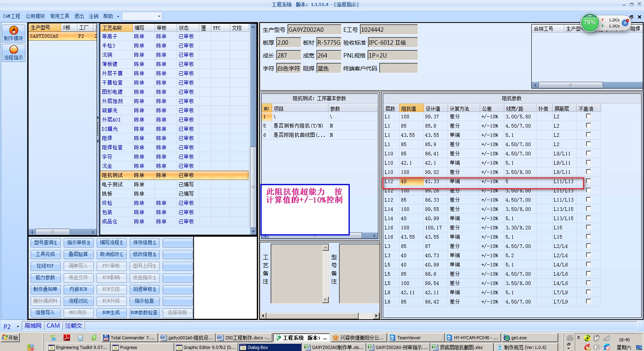Click the tray volume speaker icon
This screenshot has height=351, width=644.
point(597,347)
